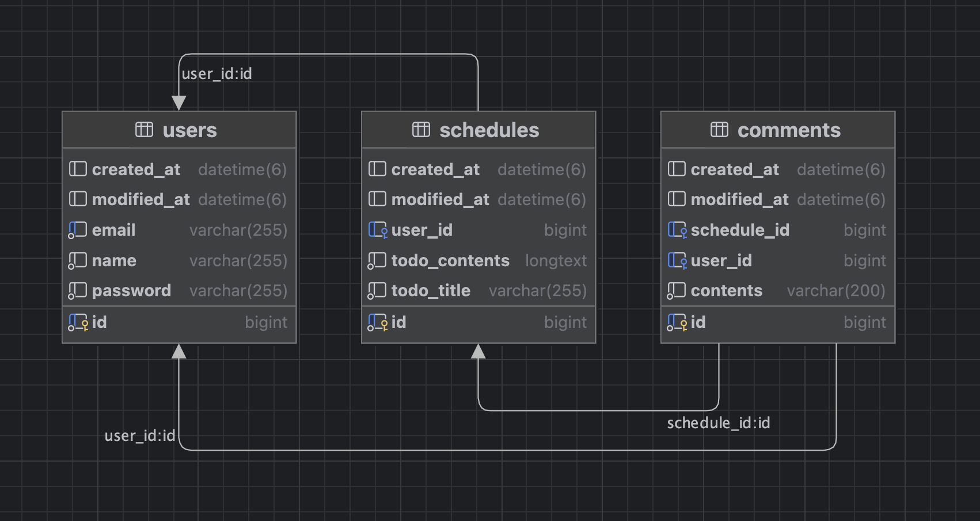This screenshot has height=521, width=980.
Task: Select modified_at column in comments table
Action: 778,199
